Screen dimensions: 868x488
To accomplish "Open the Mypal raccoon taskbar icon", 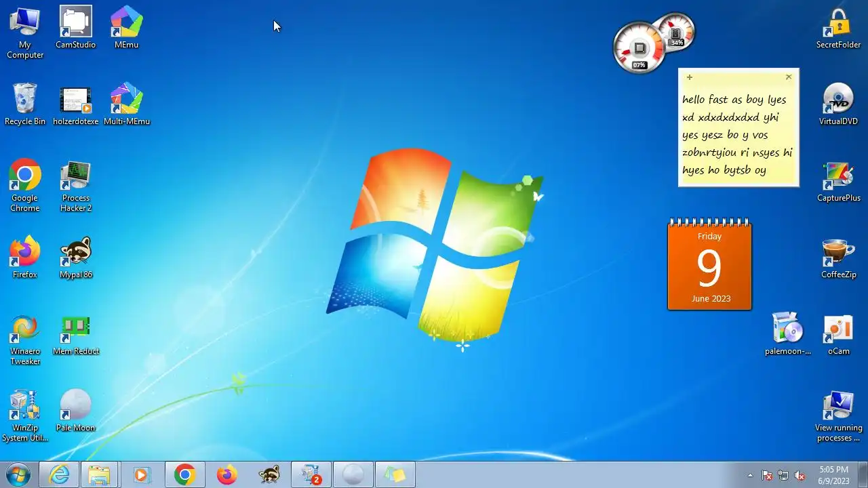I will (x=269, y=475).
